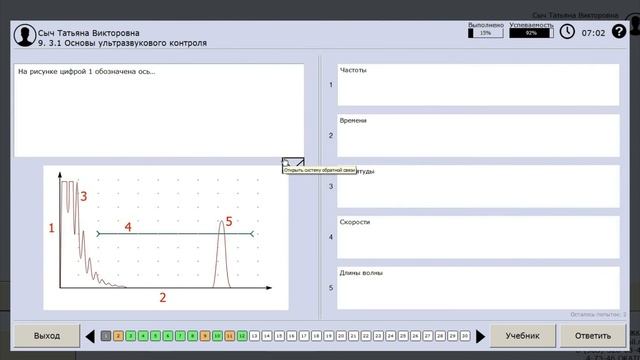Submit answer with Ответить button

click(593, 336)
